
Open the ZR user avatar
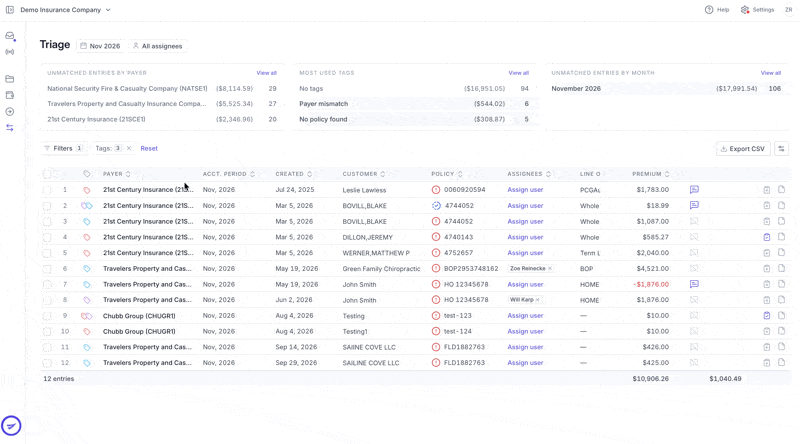point(789,10)
